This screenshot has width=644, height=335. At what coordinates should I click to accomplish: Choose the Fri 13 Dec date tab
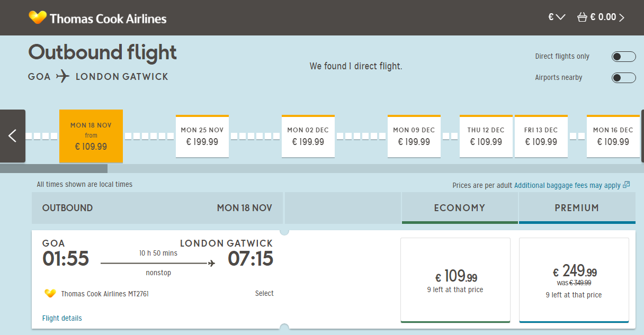coord(541,136)
